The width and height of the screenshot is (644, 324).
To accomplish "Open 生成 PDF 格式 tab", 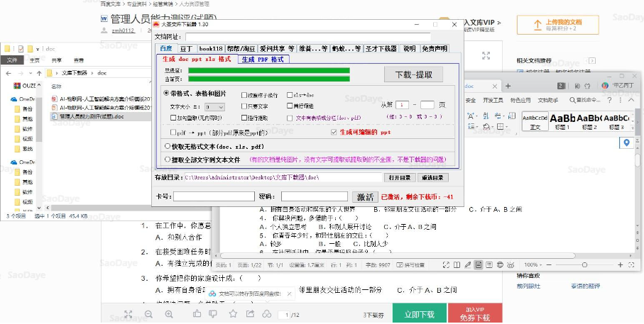I will 263,60.
